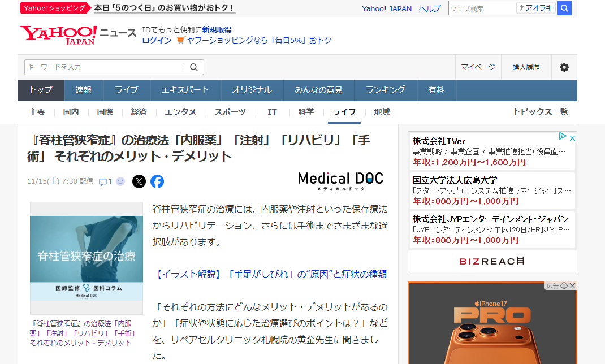Open the 国際 news category
This screenshot has width=605, height=364.
click(105, 112)
